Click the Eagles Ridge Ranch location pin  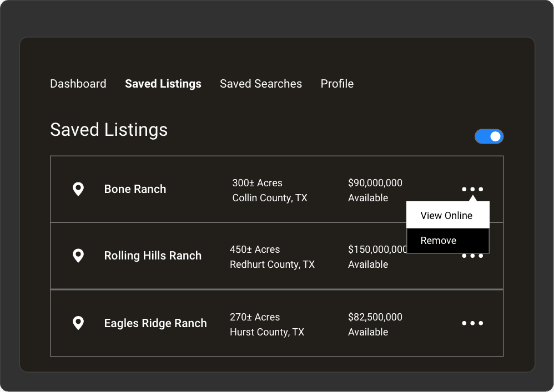pyautogui.click(x=78, y=323)
